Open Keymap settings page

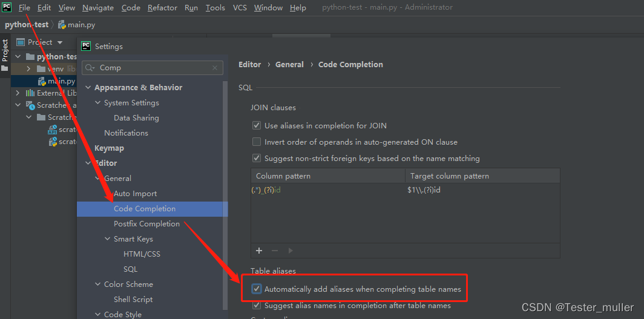click(x=109, y=148)
